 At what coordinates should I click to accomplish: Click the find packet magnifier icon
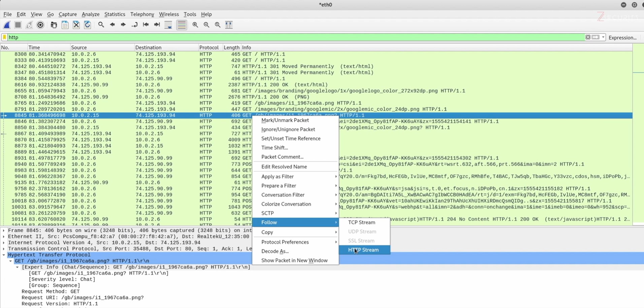[x=101, y=25]
